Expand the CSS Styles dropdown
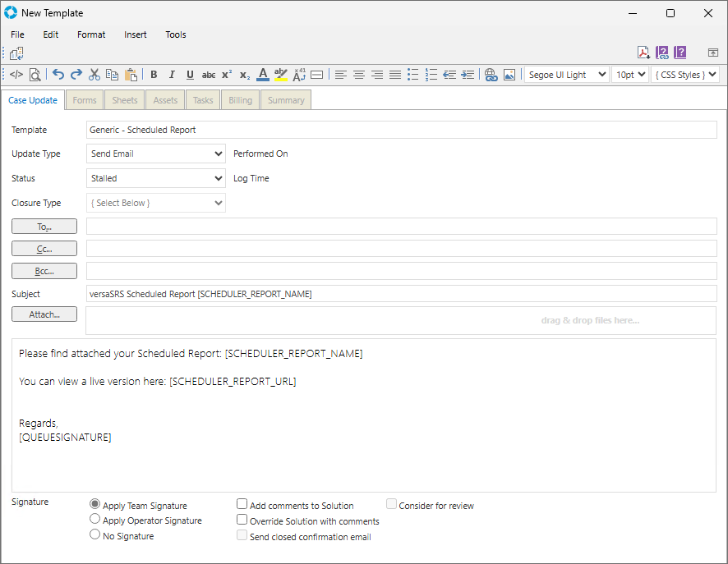The width and height of the screenshot is (728, 564). (x=685, y=75)
